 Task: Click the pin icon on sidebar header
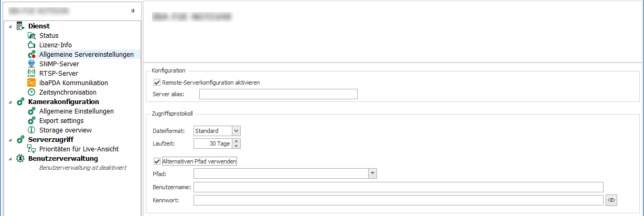coord(132,11)
